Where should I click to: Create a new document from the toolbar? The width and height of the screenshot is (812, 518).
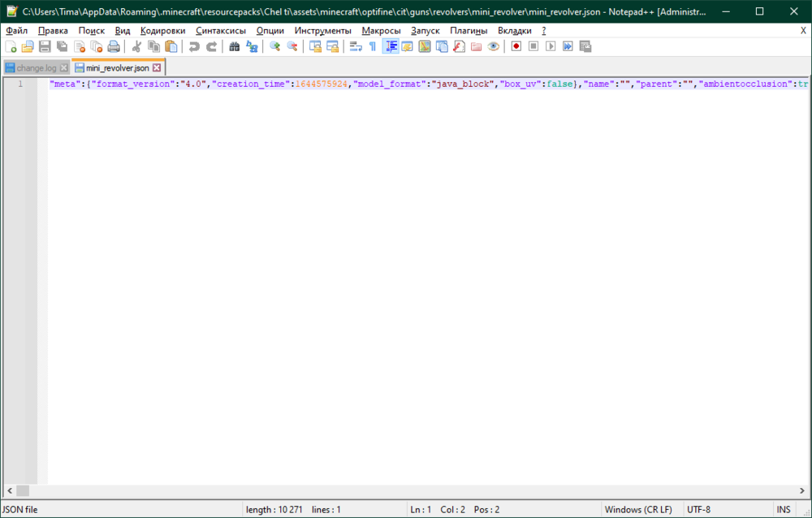pyautogui.click(x=11, y=46)
